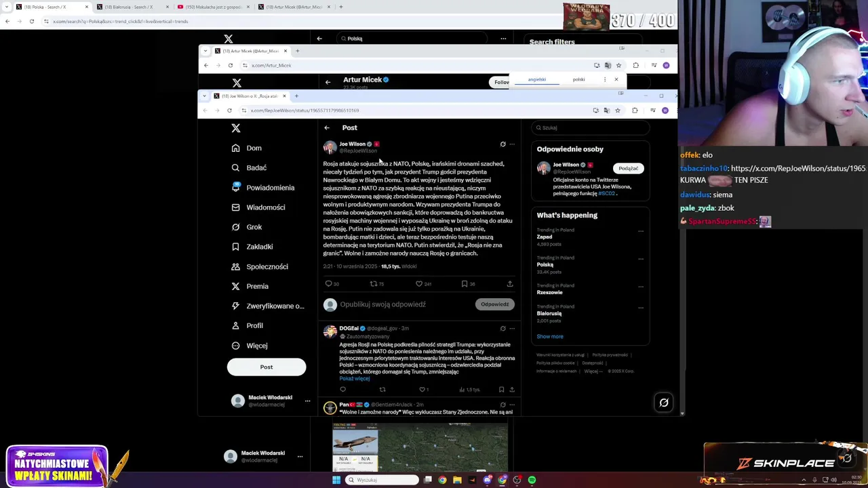
Task: Open more options for Zapad trend
Action: (641, 231)
